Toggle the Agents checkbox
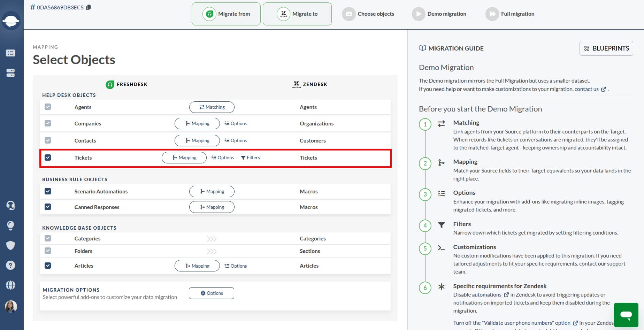 click(48, 107)
